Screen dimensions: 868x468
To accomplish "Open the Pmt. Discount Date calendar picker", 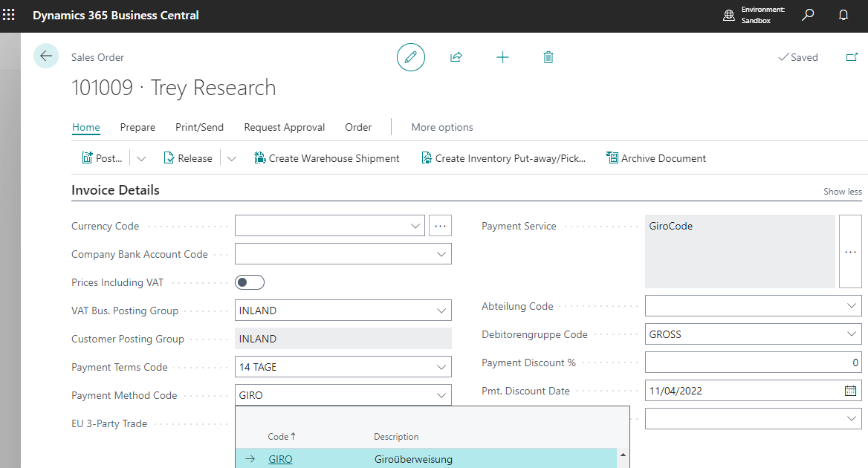I will pos(850,391).
